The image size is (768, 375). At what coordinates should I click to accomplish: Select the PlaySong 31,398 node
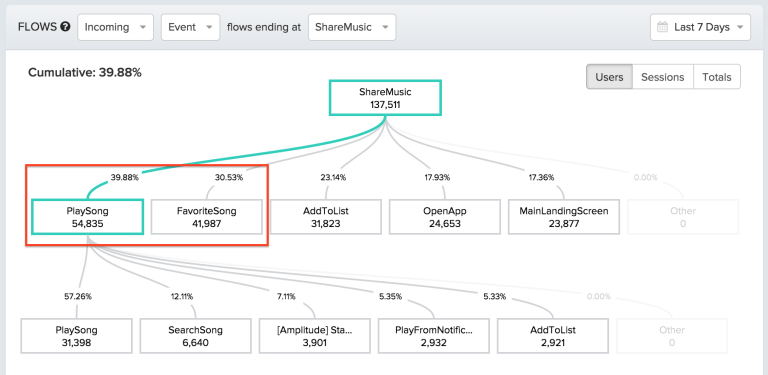[76, 336]
